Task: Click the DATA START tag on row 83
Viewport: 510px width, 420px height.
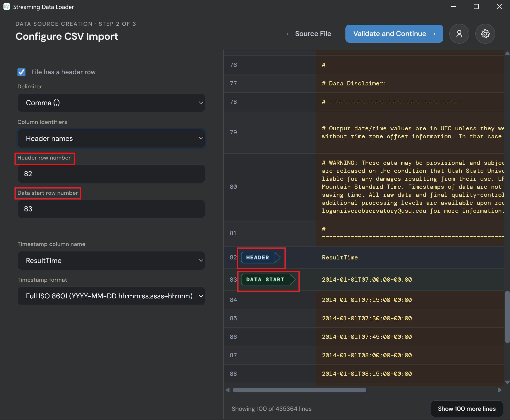Action: point(268,279)
